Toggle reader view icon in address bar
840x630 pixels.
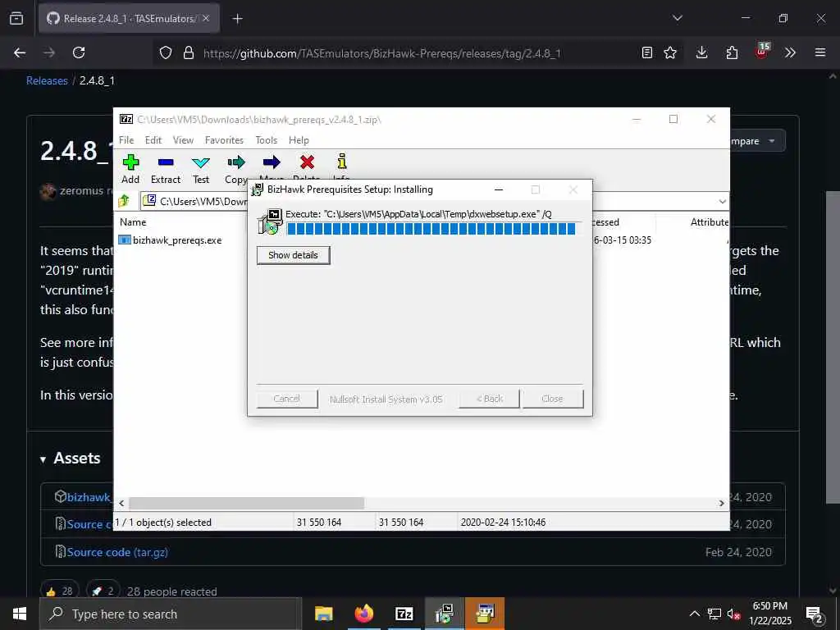click(647, 52)
